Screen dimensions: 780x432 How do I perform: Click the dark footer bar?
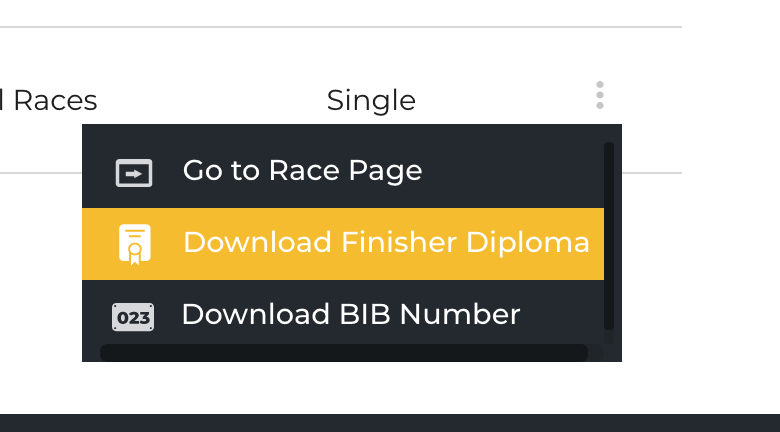pyautogui.click(x=390, y=423)
